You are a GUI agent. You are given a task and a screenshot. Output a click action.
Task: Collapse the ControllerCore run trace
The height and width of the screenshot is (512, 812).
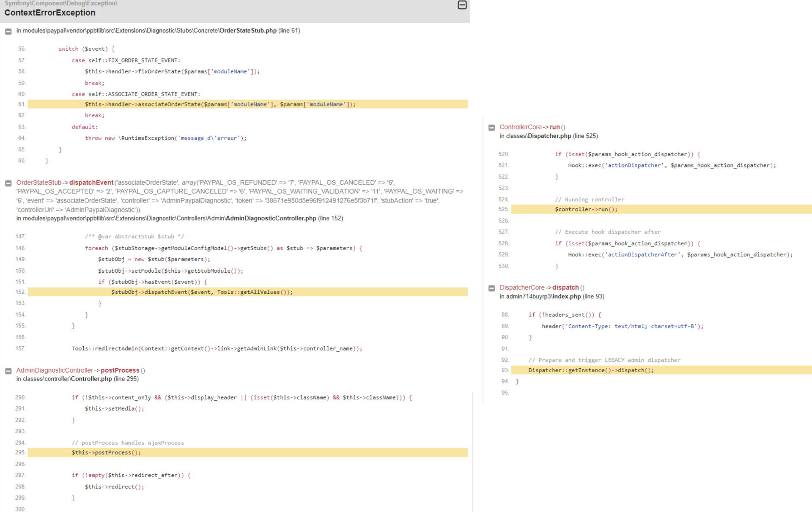[x=491, y=128]
